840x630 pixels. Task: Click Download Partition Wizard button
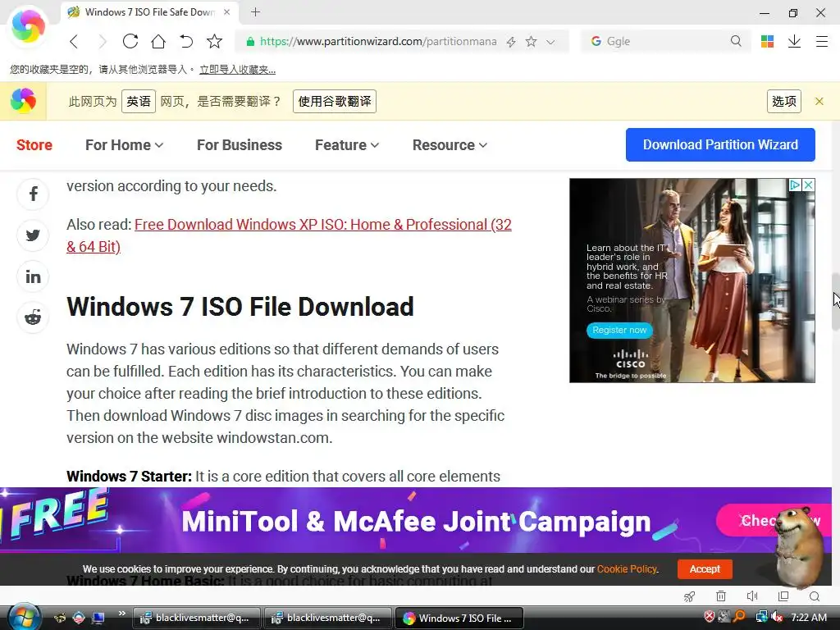(x=720, y=144)
